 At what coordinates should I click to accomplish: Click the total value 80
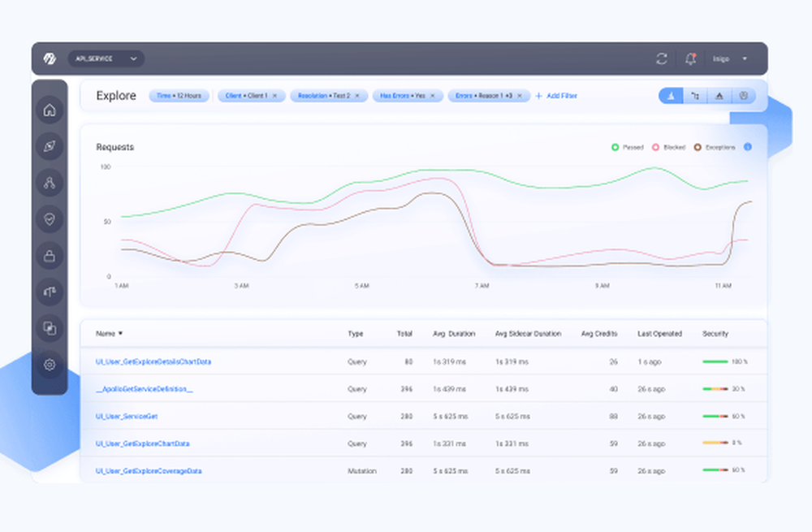408,361
